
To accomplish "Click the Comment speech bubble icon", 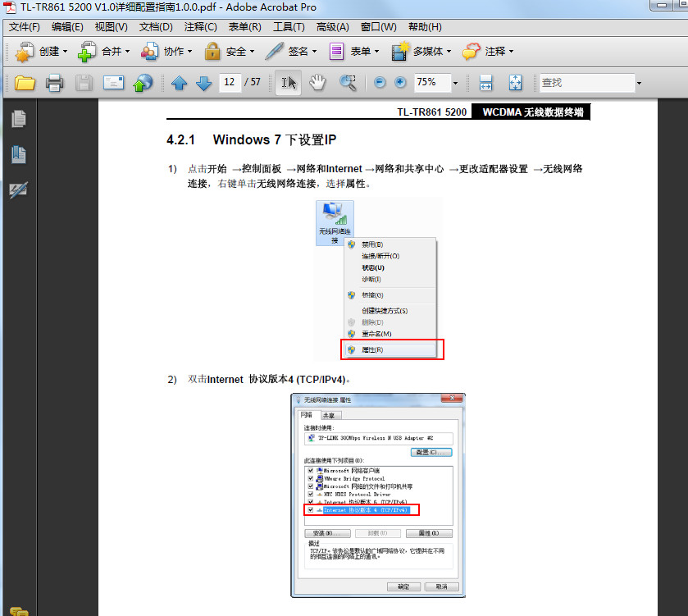I will pos(472,52).
